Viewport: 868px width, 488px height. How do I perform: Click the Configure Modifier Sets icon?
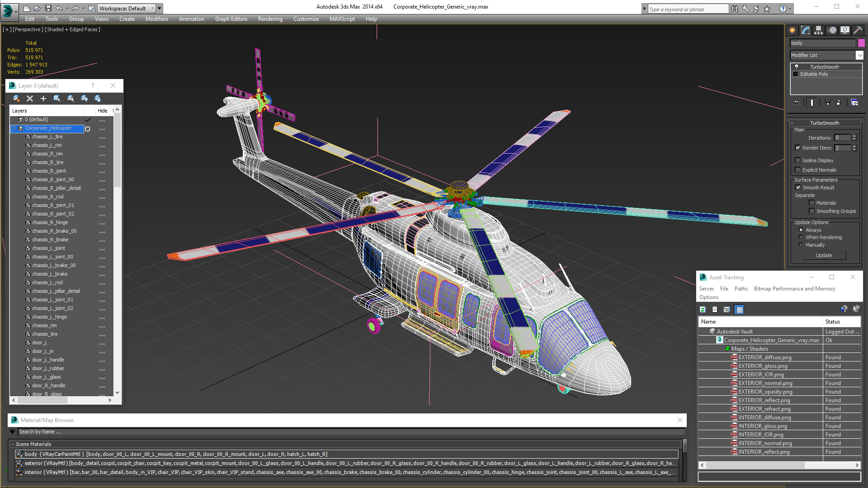(x=854, y=103)
